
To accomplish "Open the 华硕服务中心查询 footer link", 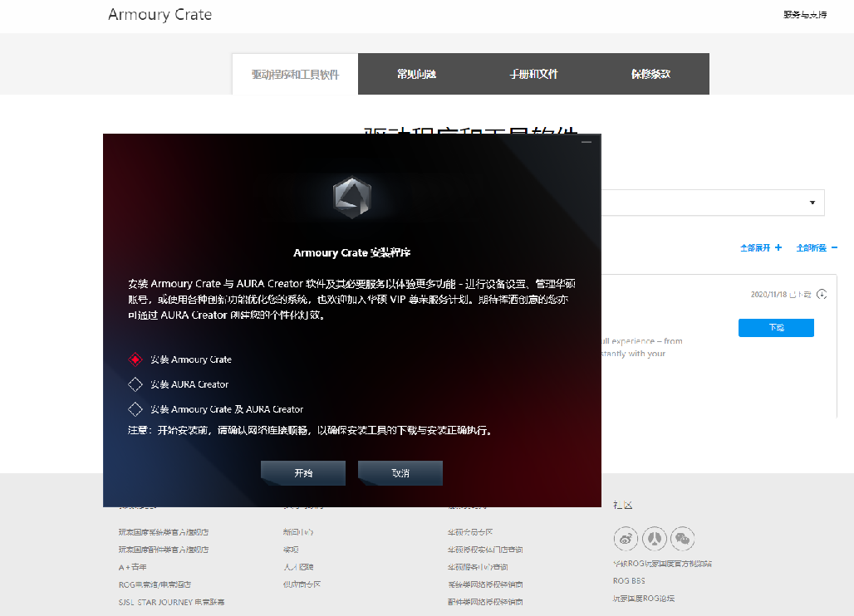I will [478, 567].
